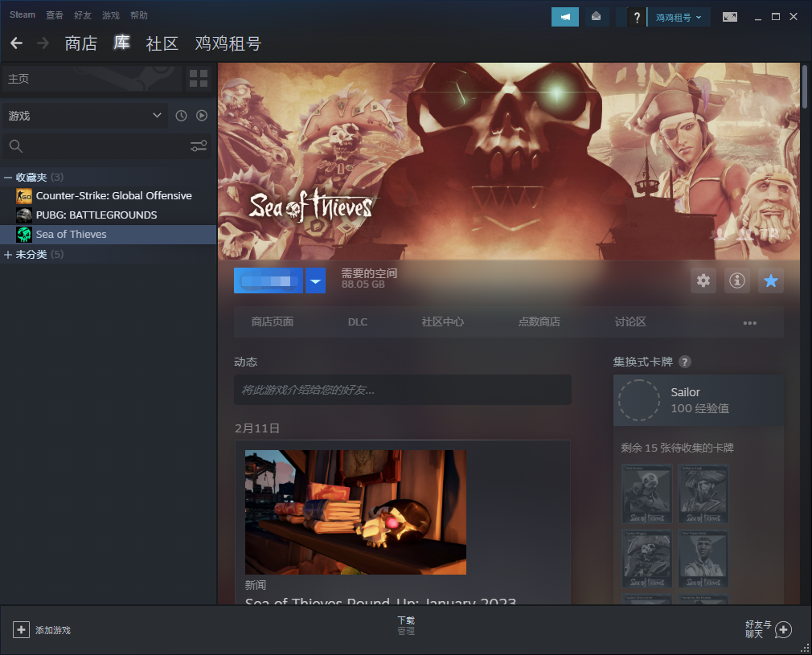Open 下载 管理 downloads manager
This screenshot has height=655, width=812.
click(x=406, y=625)
